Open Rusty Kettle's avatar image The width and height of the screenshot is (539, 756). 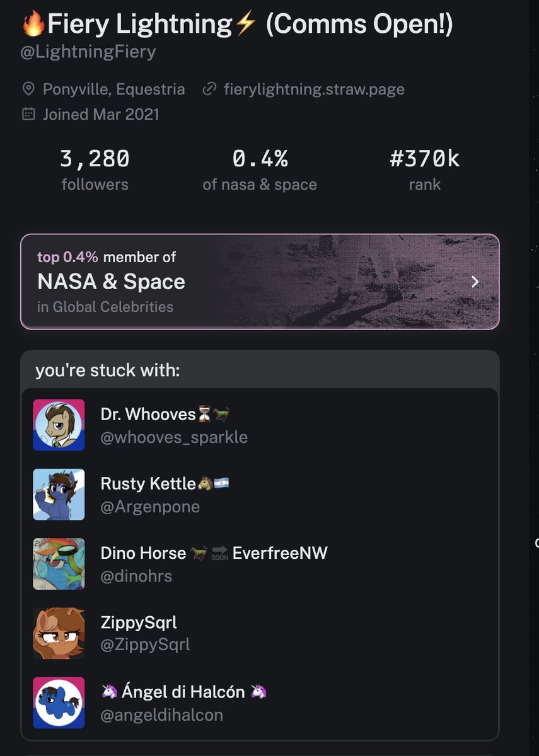pyautogui.click(x=59, y=494)
